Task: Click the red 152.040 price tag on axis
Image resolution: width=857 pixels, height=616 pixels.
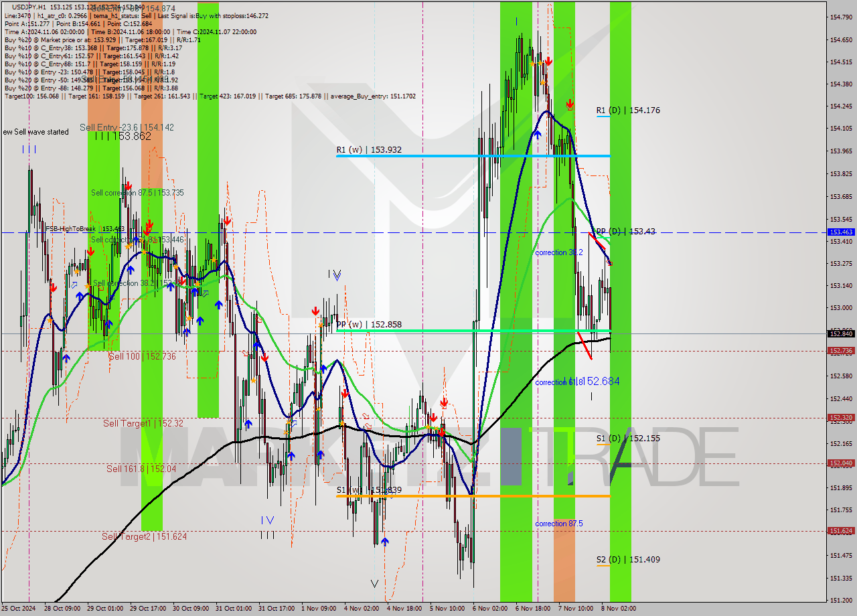Action: click(841, 463)
